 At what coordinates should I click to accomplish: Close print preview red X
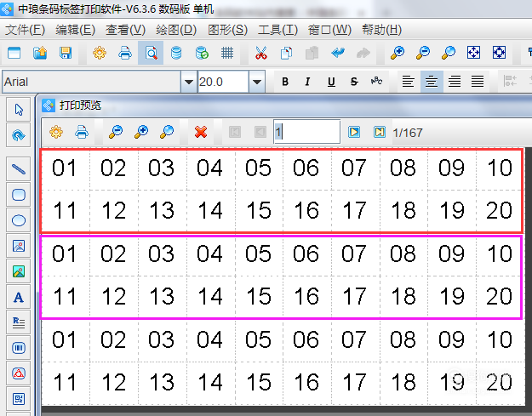pyautogui.click(x=201, y=132)
